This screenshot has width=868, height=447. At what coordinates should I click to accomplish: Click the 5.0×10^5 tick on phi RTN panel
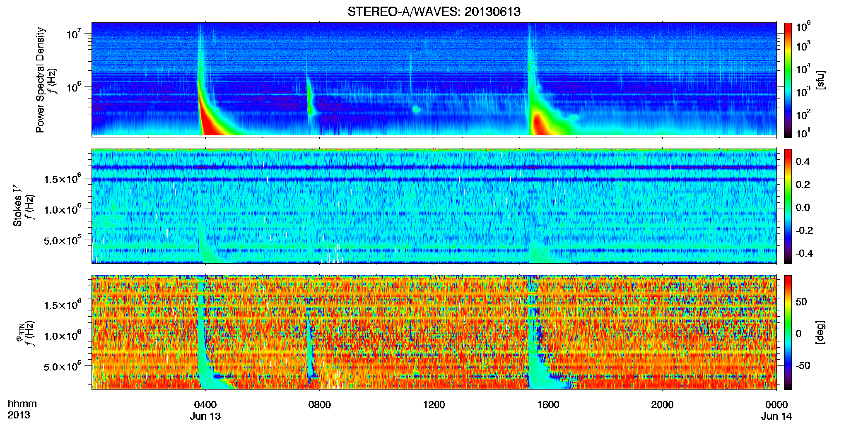tap(62, 366)
